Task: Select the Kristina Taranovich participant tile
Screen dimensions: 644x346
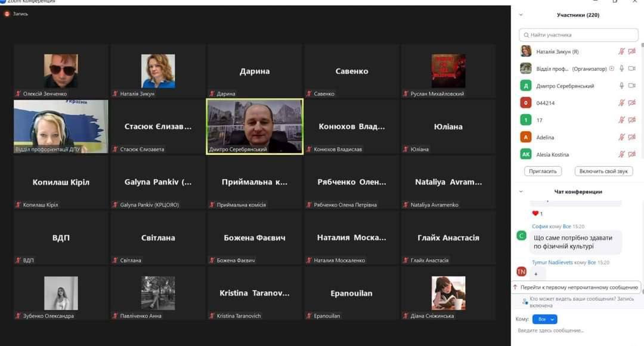Action: [255, 293]
